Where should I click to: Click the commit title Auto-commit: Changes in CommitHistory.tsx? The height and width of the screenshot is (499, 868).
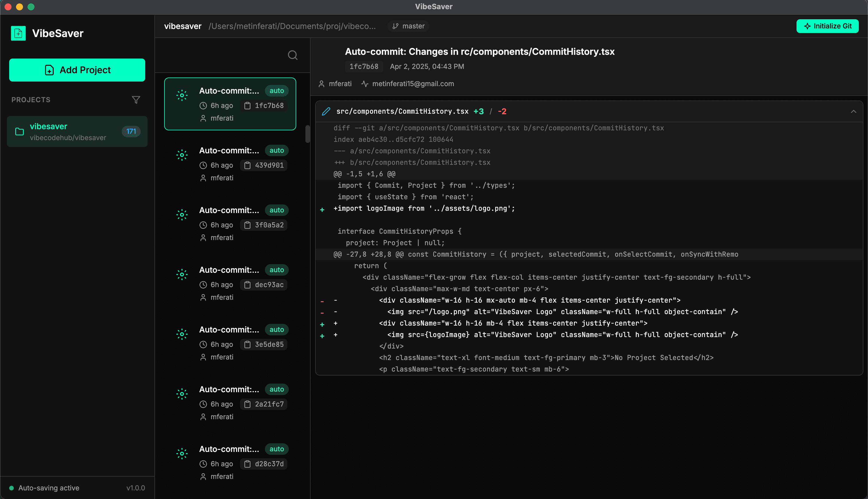(x=480, y=51)
